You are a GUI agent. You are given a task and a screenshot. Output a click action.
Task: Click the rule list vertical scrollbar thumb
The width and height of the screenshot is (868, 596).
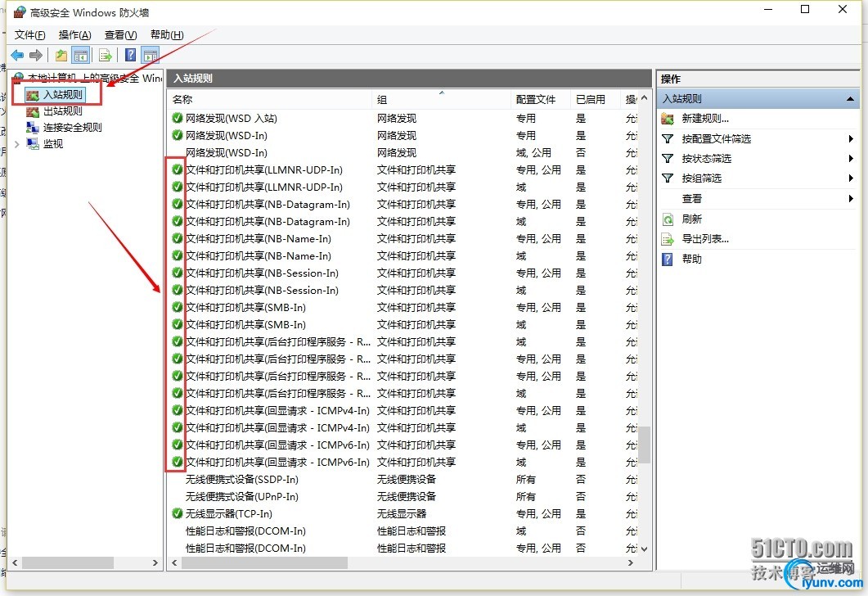[644, 445]
